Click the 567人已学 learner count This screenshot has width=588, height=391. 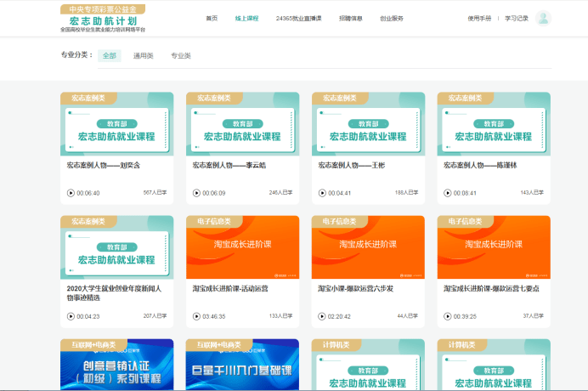click(155, 192)
